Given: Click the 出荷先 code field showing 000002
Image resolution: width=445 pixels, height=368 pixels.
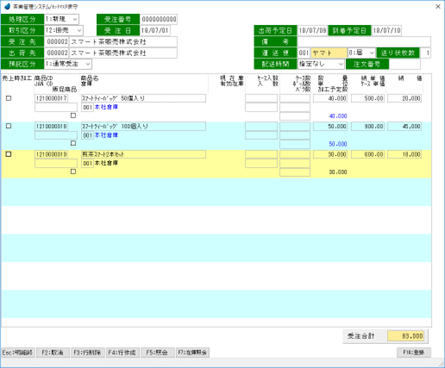Looking at the screenshot, I should (57, 53).
